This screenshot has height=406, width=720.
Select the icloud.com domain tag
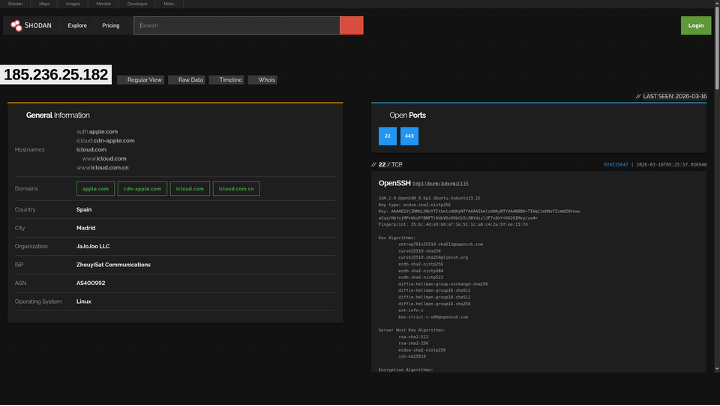point(189,188)
